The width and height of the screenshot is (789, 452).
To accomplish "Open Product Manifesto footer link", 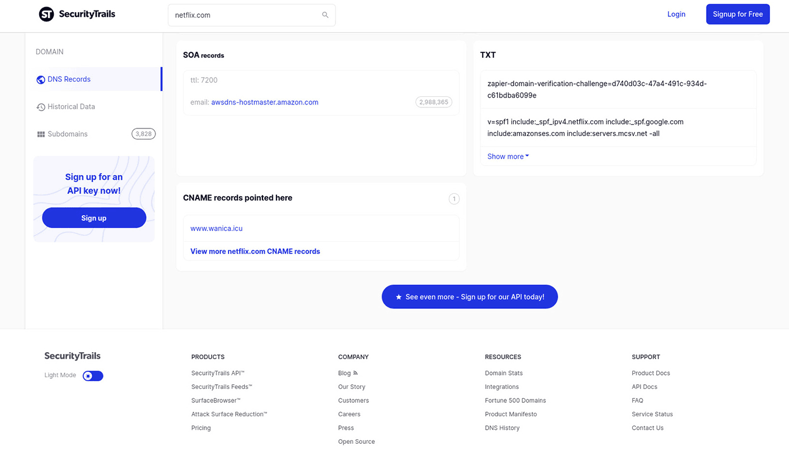I will 511,414.
